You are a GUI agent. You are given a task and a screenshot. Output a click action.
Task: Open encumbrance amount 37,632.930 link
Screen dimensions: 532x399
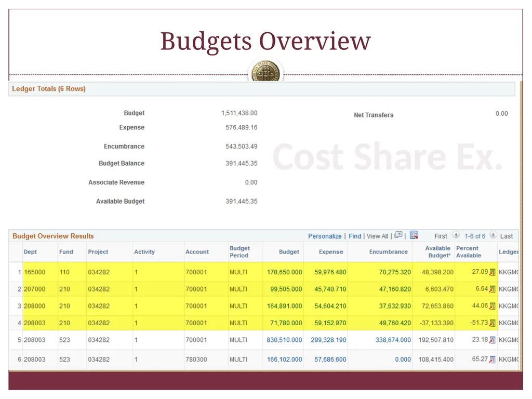click(395, 306)
